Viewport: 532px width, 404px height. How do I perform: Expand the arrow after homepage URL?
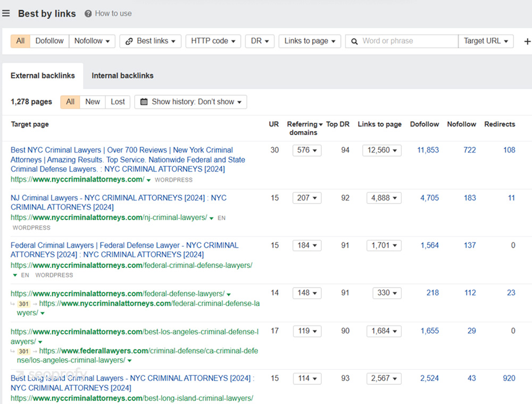click(148, 180)
